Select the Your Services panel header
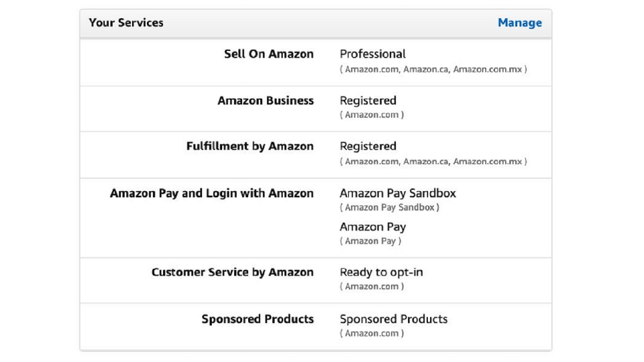 pyautogui.click(x=126, y=23)
